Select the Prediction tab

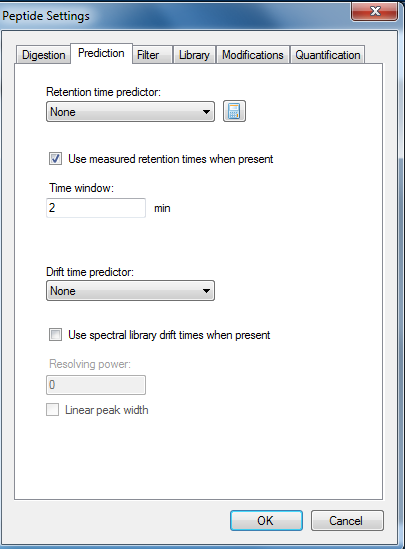click(101, 53)
